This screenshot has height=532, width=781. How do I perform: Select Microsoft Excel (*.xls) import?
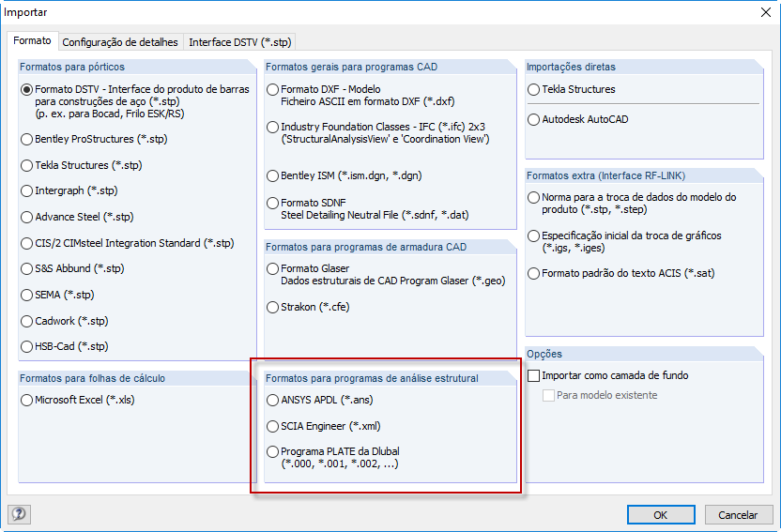pos(26,400)
